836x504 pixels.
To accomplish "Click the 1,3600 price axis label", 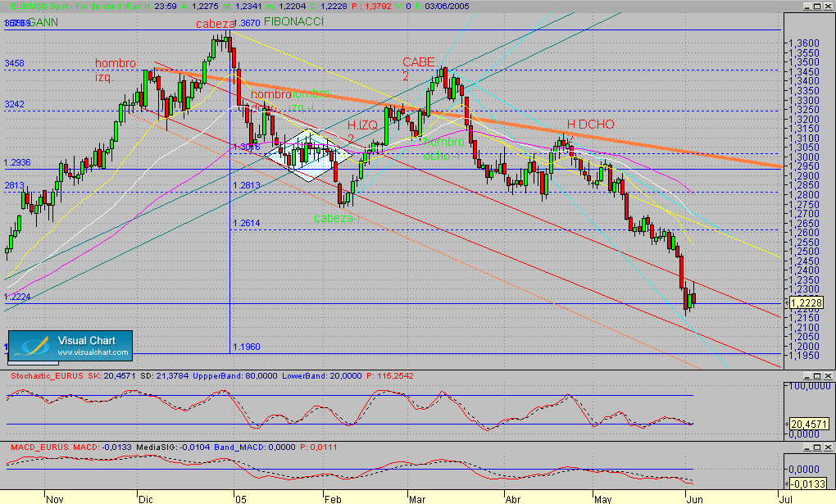I will [804, 43].
